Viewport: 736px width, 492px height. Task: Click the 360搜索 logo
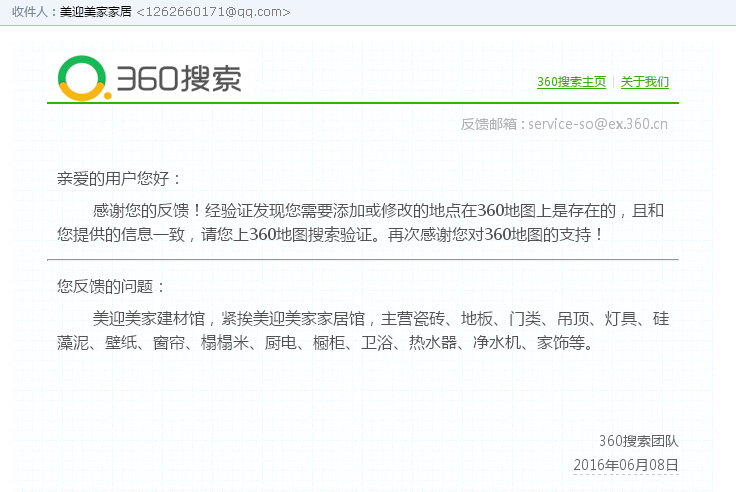pos(149,78)
